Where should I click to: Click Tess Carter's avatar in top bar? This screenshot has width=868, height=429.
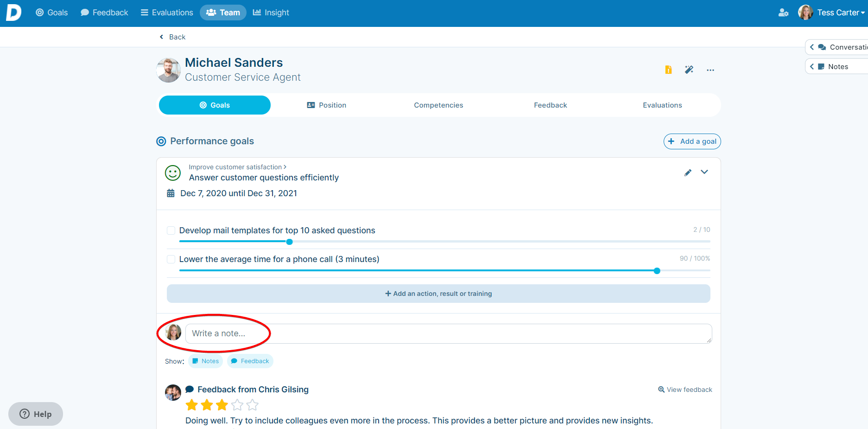tap(805, 13)
